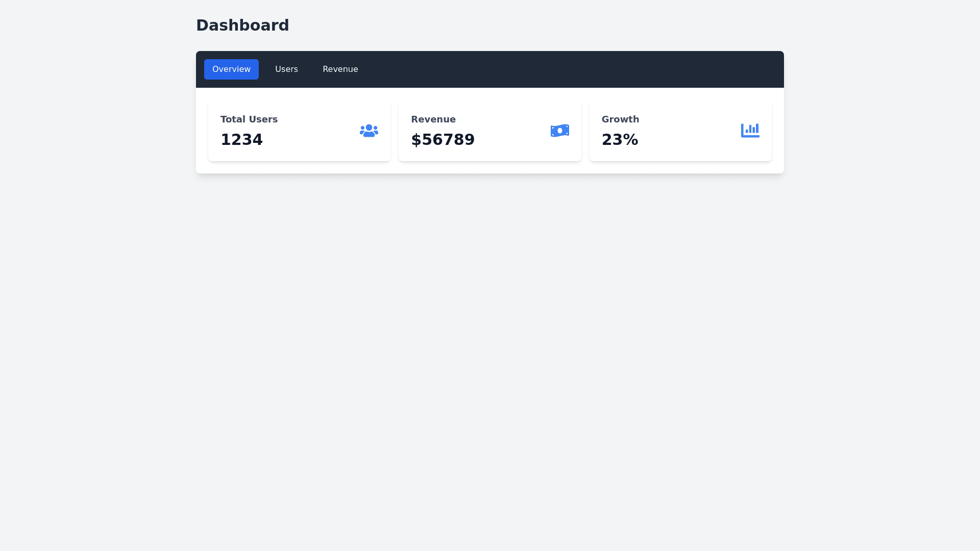Image resolution: width=980 pixels, height=551 pixels.
Task: Click the 23% growth figure
Action: pyautogui.click(x=620, y=139)
